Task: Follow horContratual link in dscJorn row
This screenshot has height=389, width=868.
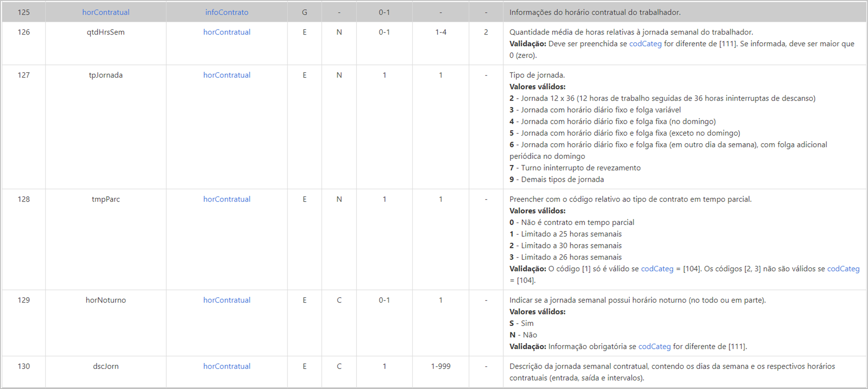Action: click(x=227, y=366)
